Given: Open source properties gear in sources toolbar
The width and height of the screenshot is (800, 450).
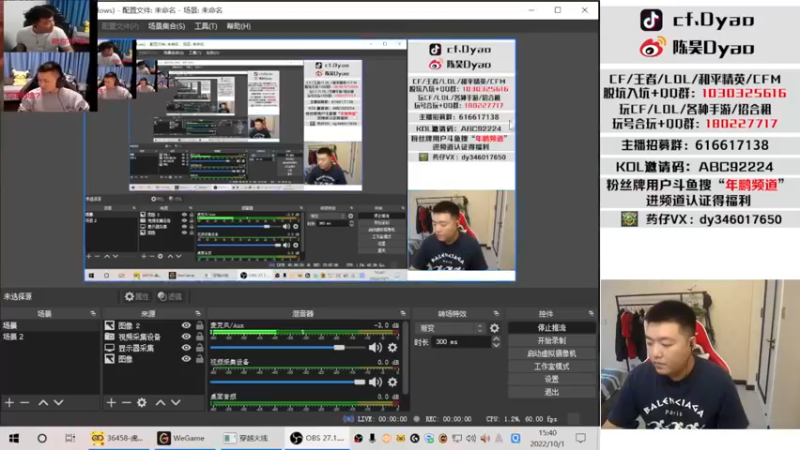Looking at the screenshot, I should point(142,403).
